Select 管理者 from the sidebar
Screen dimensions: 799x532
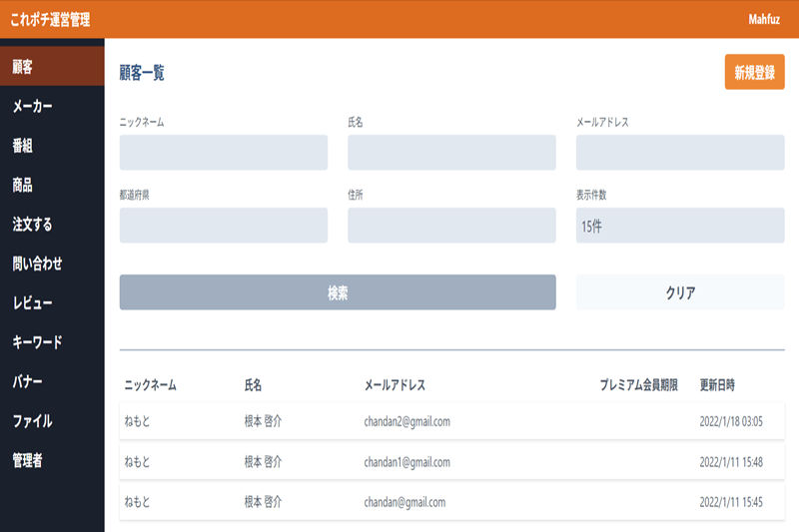[29, 460]
